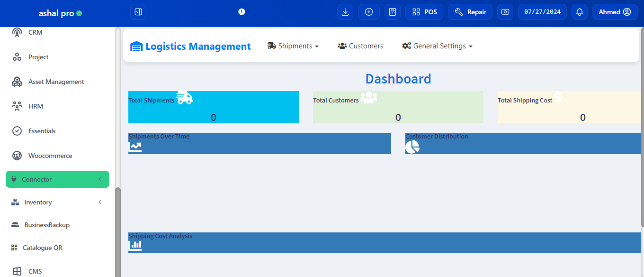This screenshot has width=644, height=277.
Task: Click the POS button
Action: (424, 12)
